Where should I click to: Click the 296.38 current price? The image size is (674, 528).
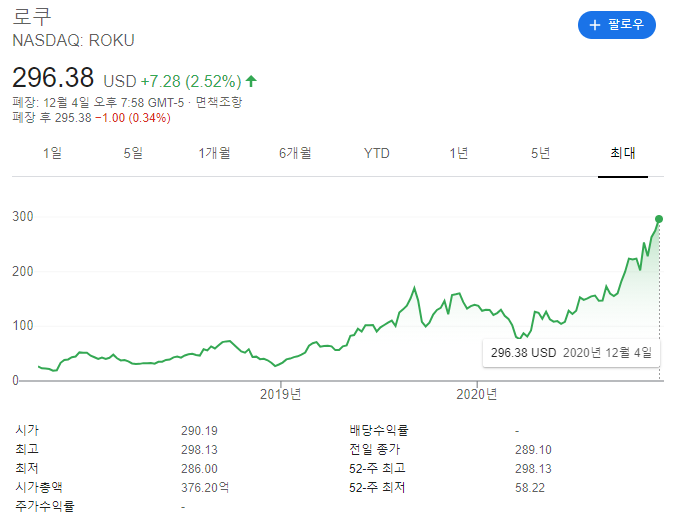[53, 78]
